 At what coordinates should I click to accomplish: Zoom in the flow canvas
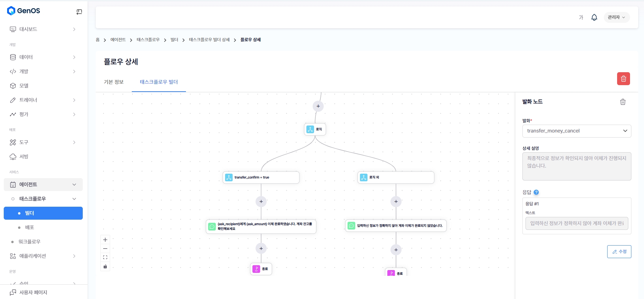point(105,240)
